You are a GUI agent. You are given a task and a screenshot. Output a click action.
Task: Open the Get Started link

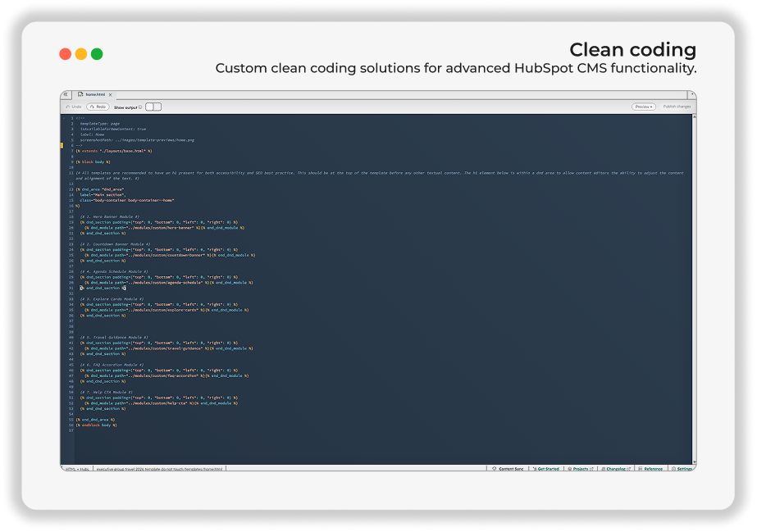[x=546, y=469]
